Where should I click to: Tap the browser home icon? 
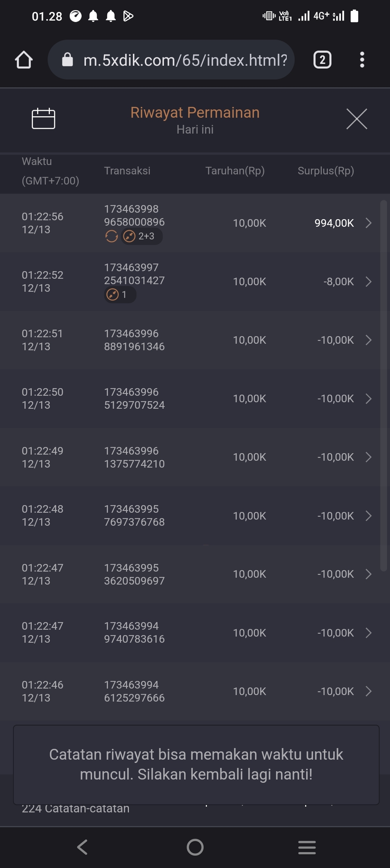[x=24, y=60]
